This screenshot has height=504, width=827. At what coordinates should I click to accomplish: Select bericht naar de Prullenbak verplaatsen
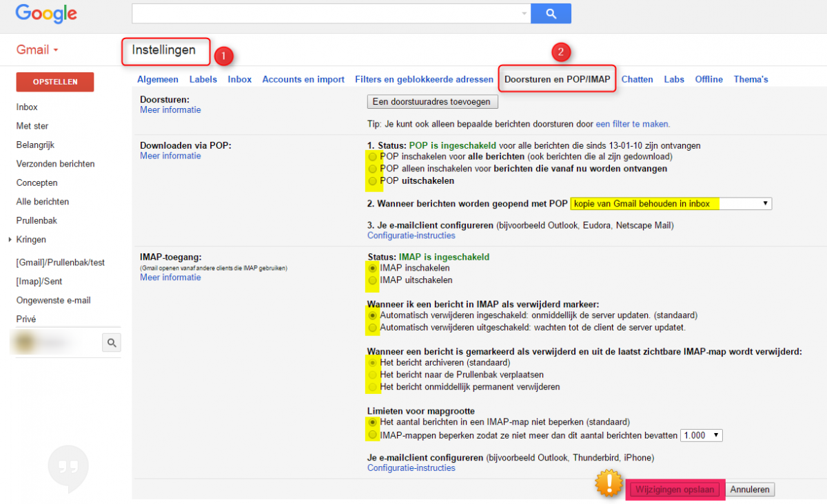pos(373,375)
